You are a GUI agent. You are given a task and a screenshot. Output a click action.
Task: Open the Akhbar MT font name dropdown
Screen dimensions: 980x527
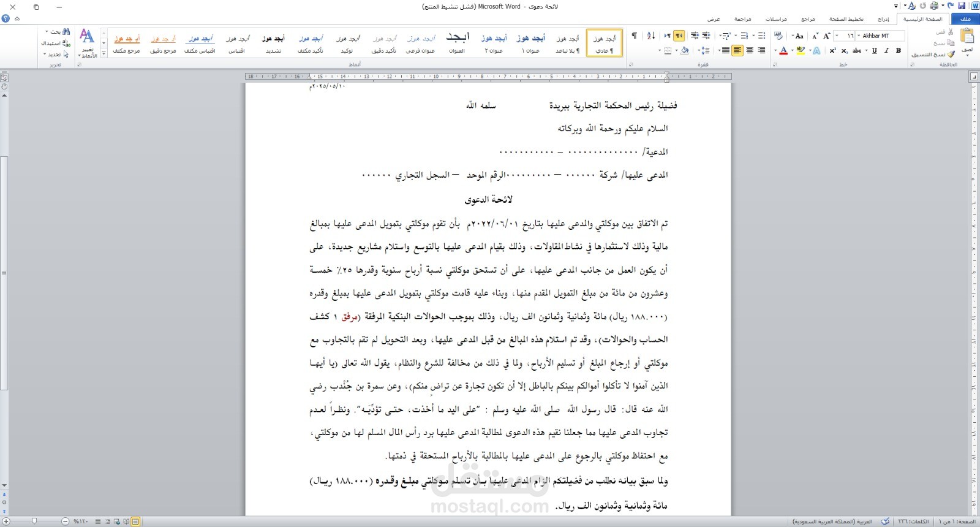858,36
